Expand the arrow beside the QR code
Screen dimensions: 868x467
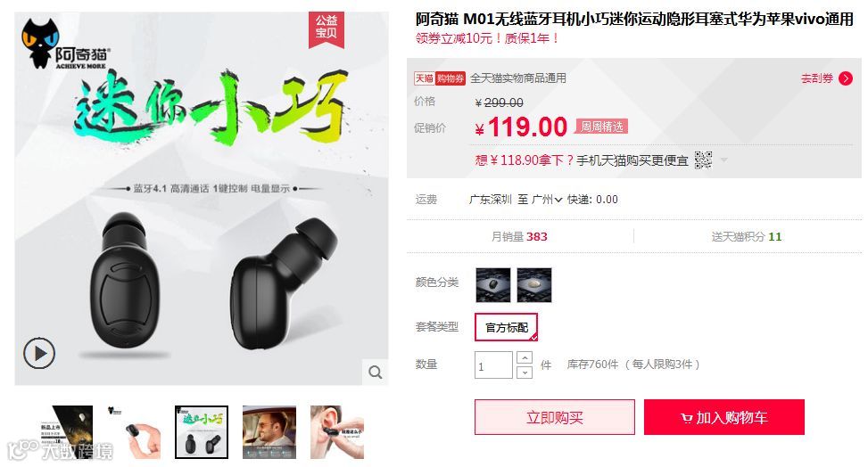pos(723,160)
